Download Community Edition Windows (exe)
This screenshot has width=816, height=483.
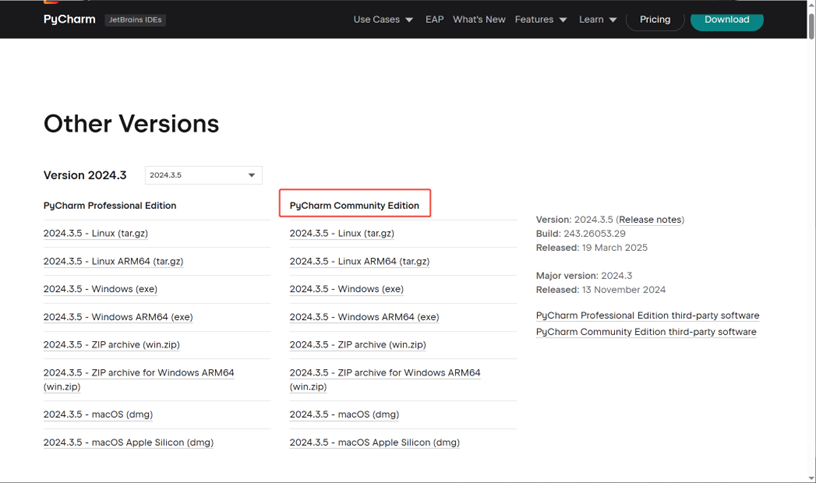click(346, 289)
